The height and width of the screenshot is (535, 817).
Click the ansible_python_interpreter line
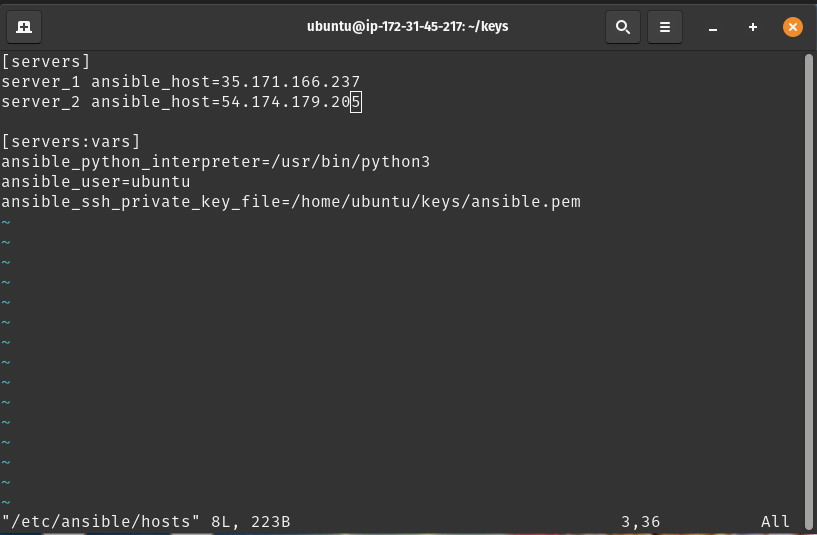click(216, 161)
